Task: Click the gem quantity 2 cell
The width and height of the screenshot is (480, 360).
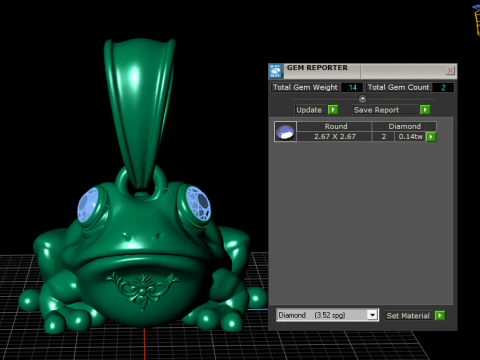Action: pyautogui.click(x=383, y=137)
